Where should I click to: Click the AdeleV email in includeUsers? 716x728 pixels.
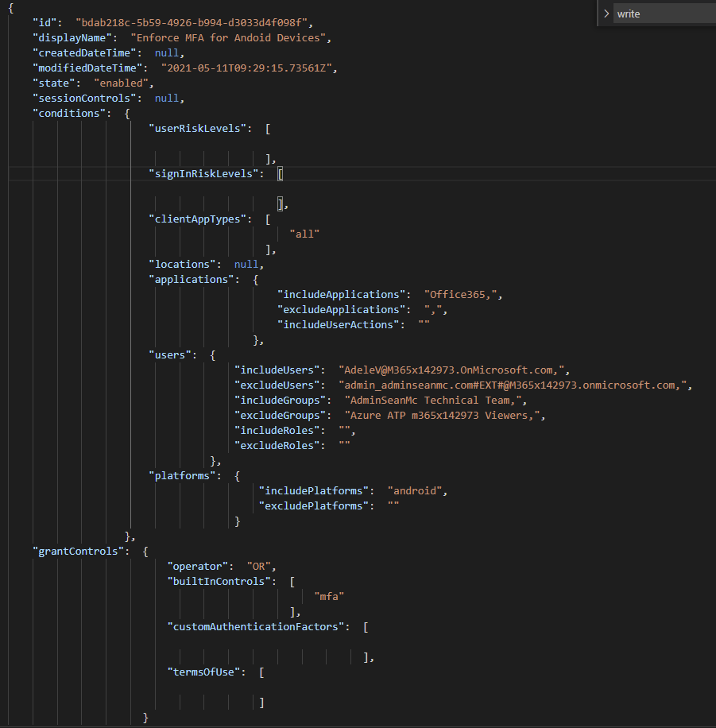click(x=454, y=370)
